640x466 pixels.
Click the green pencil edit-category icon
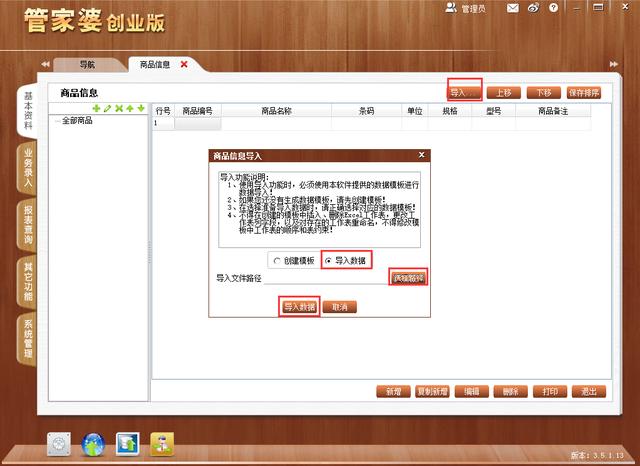pyautogui.click(x=107, y=108)
